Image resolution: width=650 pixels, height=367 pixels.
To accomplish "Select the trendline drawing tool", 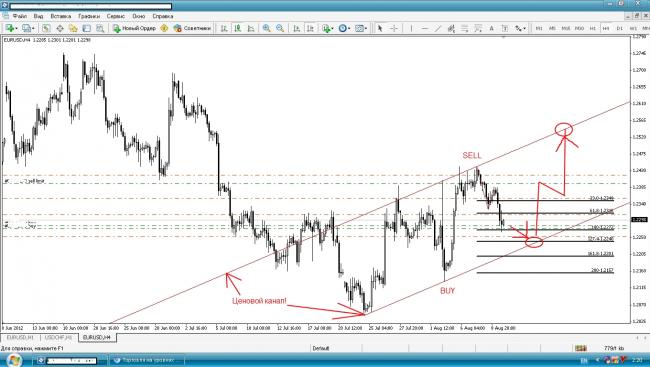I will (x=438, y=28).
